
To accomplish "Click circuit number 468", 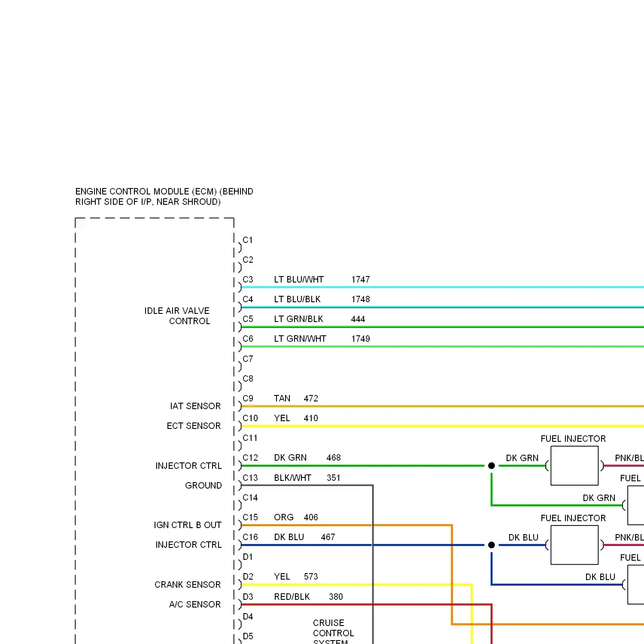I will (x=334, y=458).
